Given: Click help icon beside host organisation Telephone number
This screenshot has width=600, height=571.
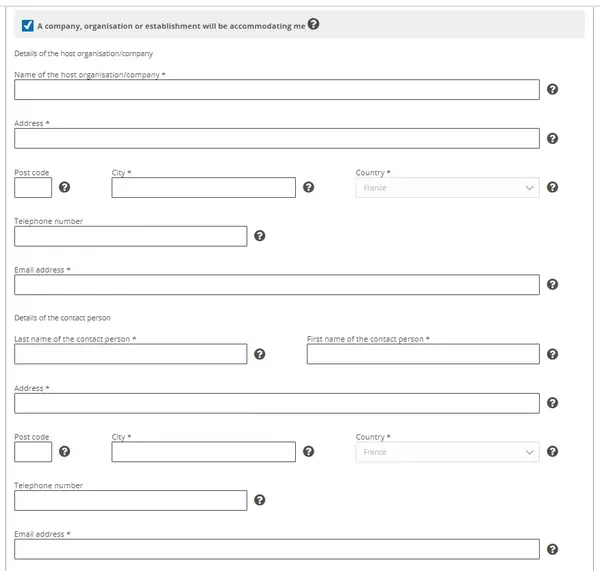Looking at the screenshot, I should 260,236.
